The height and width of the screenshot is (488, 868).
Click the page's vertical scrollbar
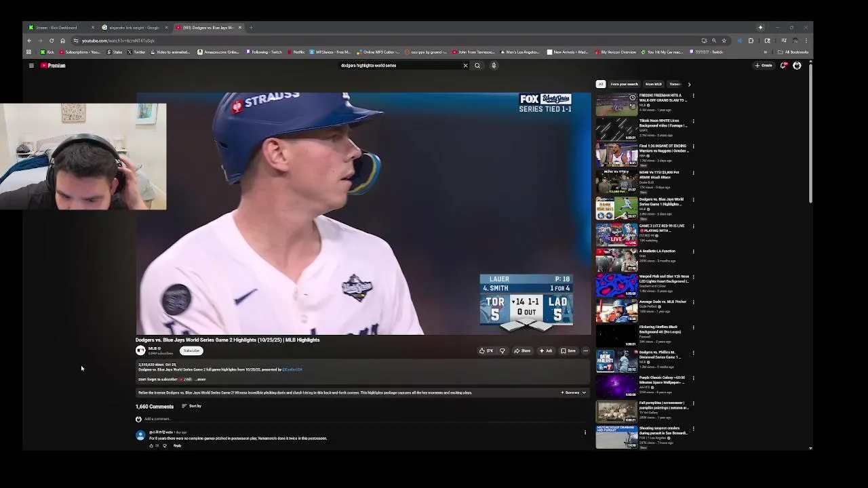810,132
